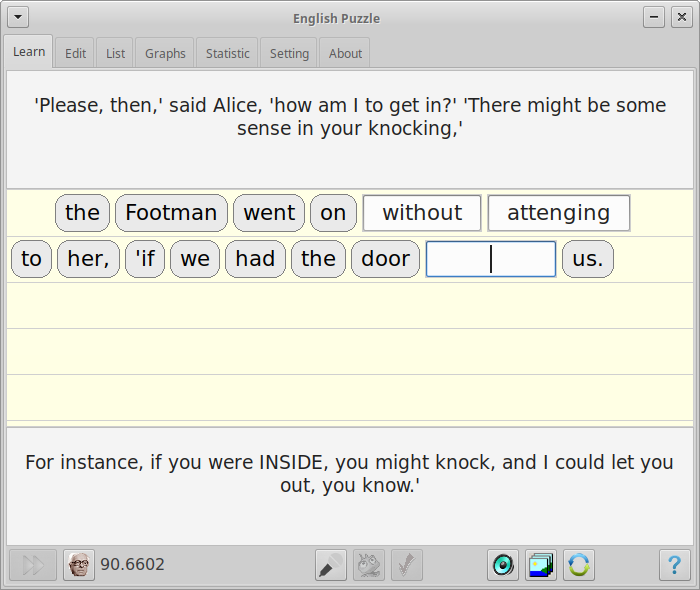The image size is (700, 590).
Task: Open help with the question mark icon
Action: point(675,565)
